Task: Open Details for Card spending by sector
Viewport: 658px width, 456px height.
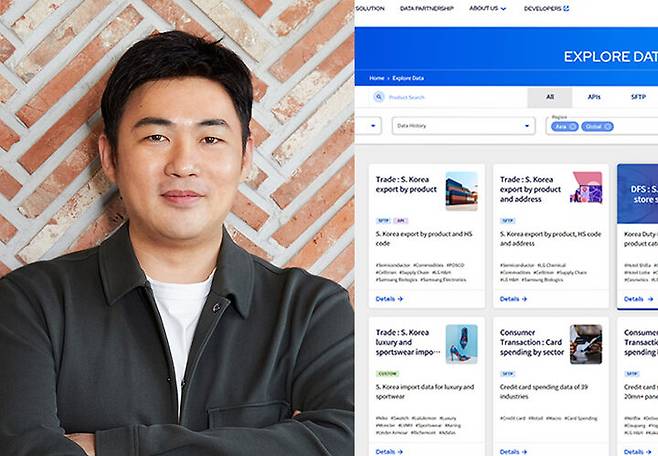Action: pyautogui.click(x=513, y=452)
